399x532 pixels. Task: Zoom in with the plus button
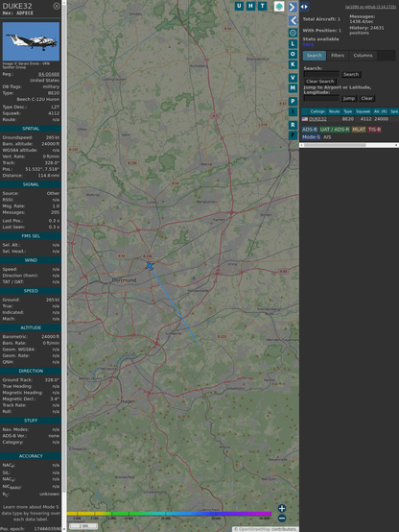pyautogui.click(x=282, y=508)
